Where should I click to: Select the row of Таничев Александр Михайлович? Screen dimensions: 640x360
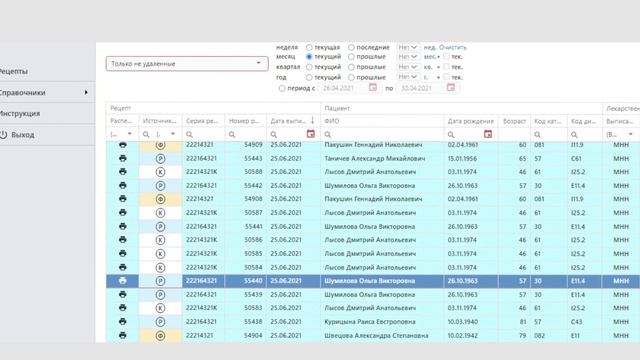[x=373, y=158]
